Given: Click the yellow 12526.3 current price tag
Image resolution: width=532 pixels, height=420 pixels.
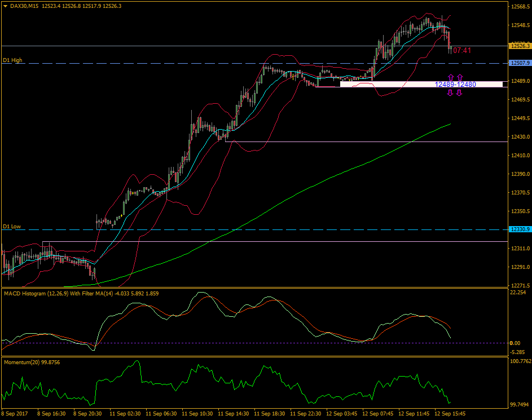Looking at the screenshot, I should [x=518, y=46].
